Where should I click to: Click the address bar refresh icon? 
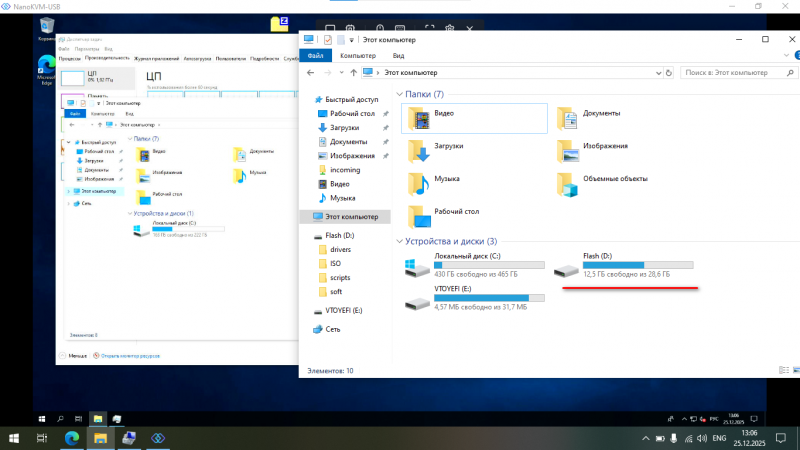click(x=669, y=73)
